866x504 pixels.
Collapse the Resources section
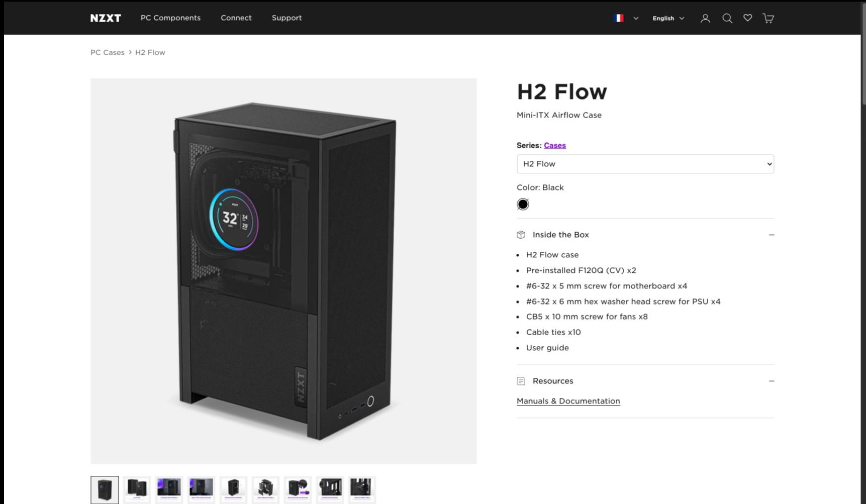click(x=771, y=381)
